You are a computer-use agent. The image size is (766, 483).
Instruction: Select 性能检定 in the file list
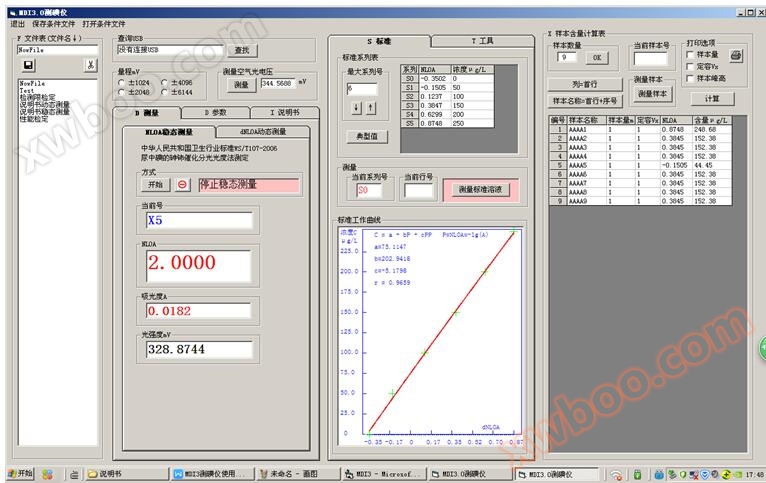click(x=34, y=119)
